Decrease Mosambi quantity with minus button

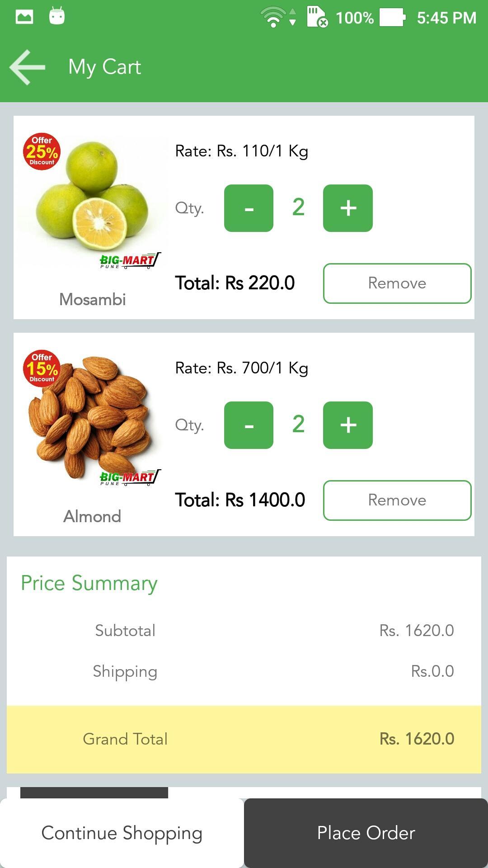click(249, 208)
